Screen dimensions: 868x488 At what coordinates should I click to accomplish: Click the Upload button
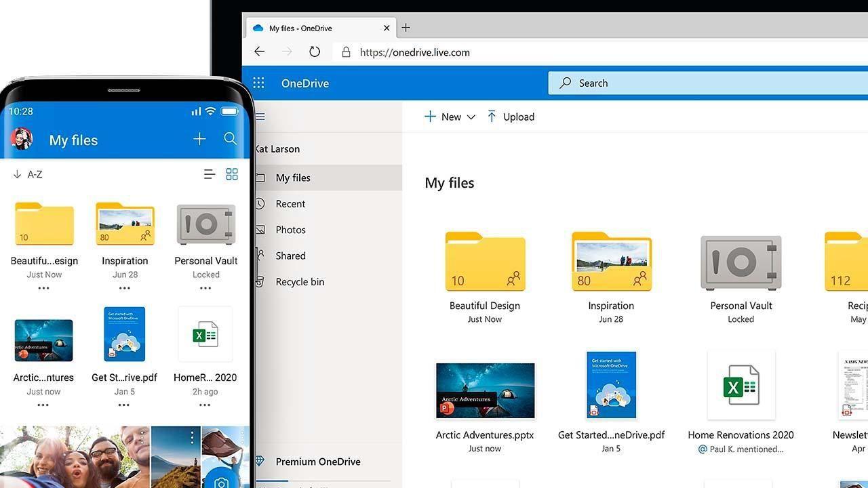click(511, 117)
